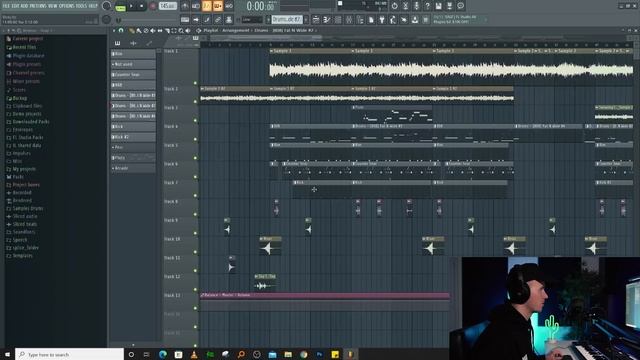Click the plug-shaped plugin picker icon
This screenshot has height=360, width=640.
click(382, 20)
